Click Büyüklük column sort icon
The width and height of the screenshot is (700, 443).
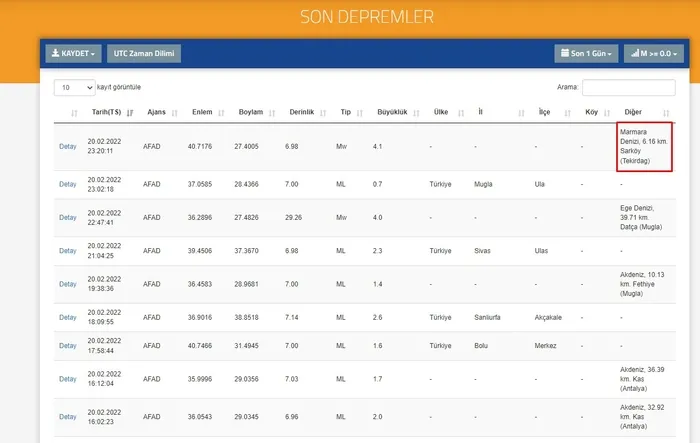[416, 113]
